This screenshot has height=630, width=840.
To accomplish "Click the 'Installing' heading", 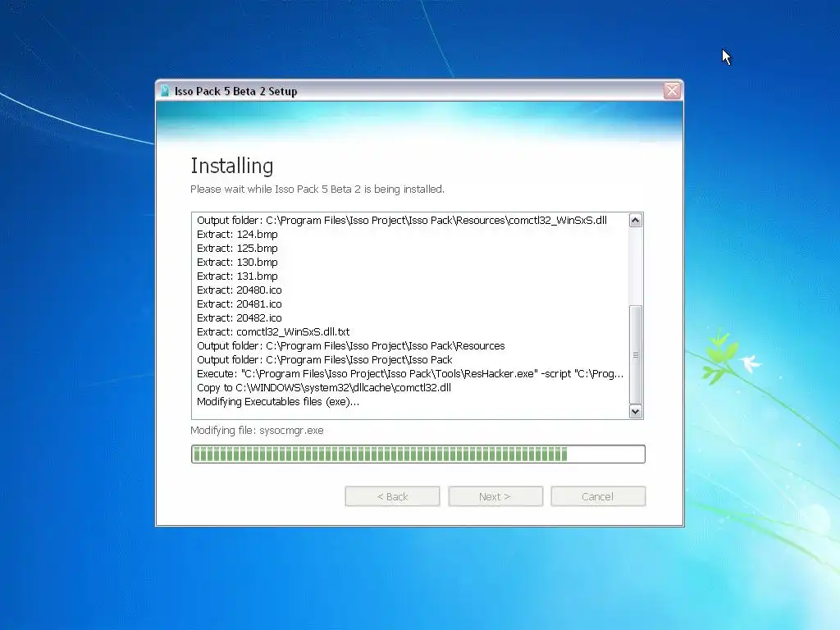I will tap(232, 166).
